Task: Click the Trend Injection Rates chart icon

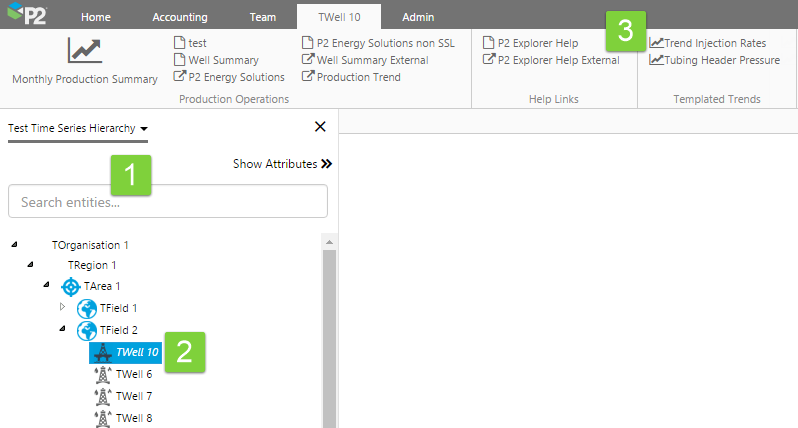Action: pyautogui.click(x=656, y=43)
